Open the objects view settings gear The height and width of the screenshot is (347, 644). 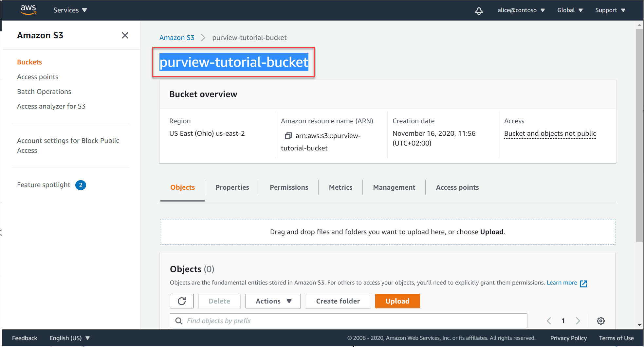pyautogui.click(x=601, y=321)
